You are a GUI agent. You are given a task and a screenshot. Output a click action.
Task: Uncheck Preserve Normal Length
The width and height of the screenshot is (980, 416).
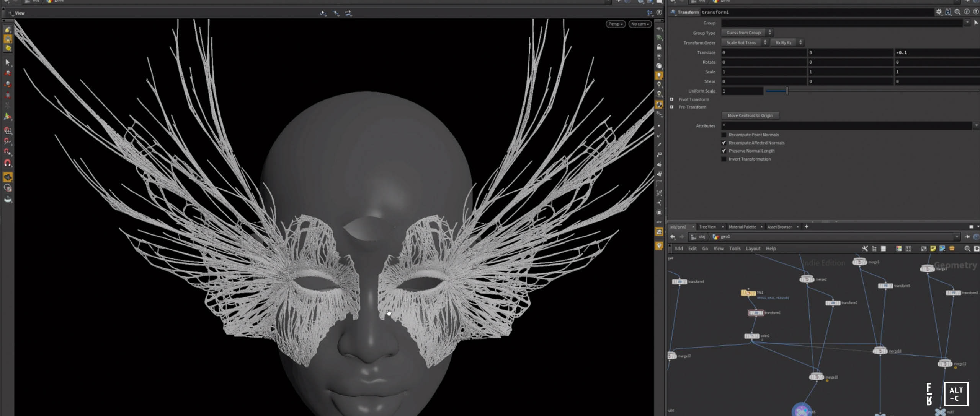point(724,151)
